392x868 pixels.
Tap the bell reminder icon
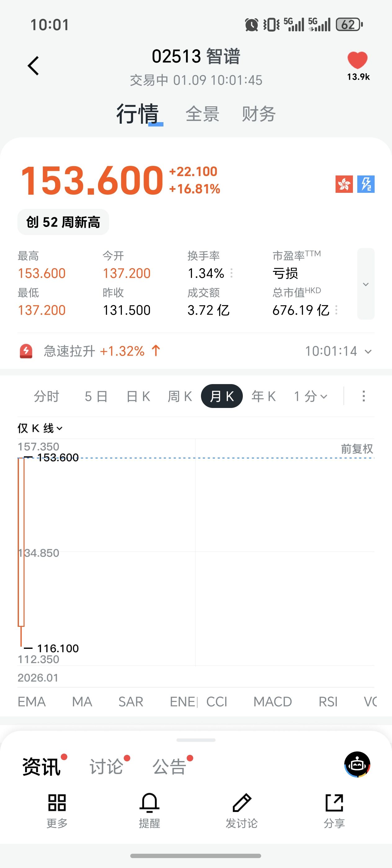click(x=149, y=802)
